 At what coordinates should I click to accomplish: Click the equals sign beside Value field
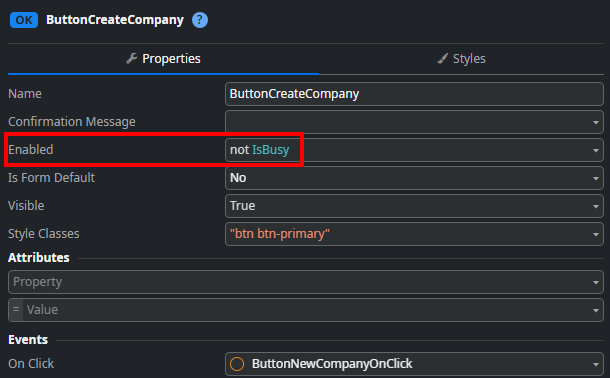[x=16, y=310]
